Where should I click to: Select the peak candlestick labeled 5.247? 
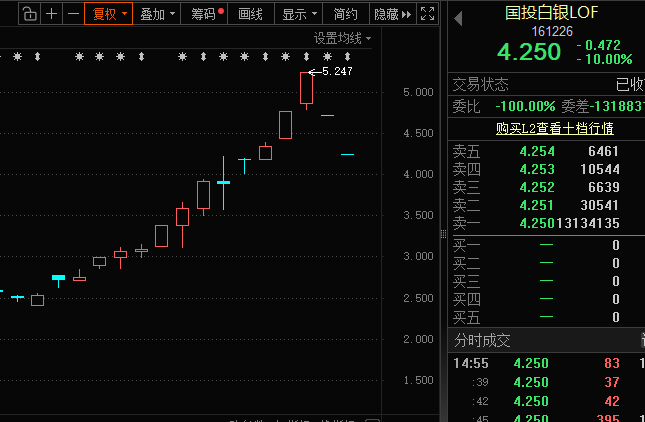tap(306, 88)
